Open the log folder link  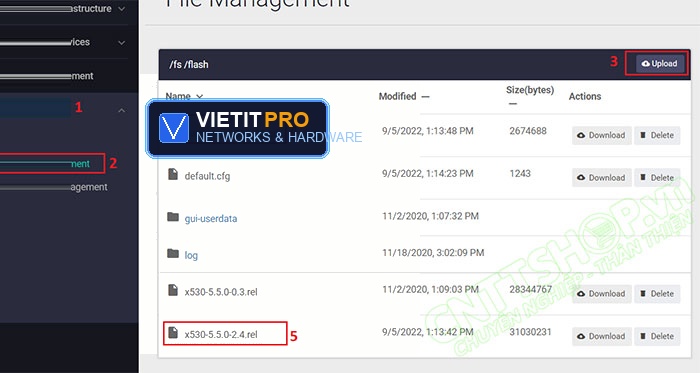point(191,255)
